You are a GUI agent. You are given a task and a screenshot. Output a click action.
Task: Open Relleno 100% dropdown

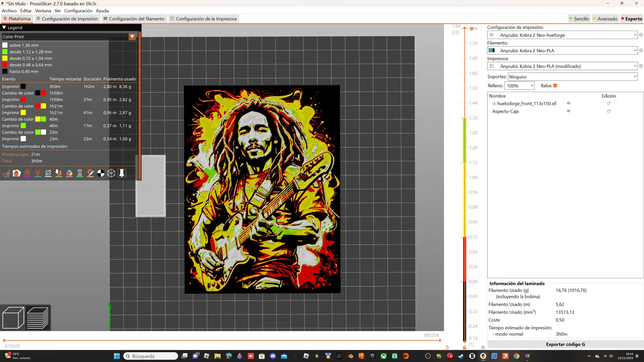click(x=519, y=86)
